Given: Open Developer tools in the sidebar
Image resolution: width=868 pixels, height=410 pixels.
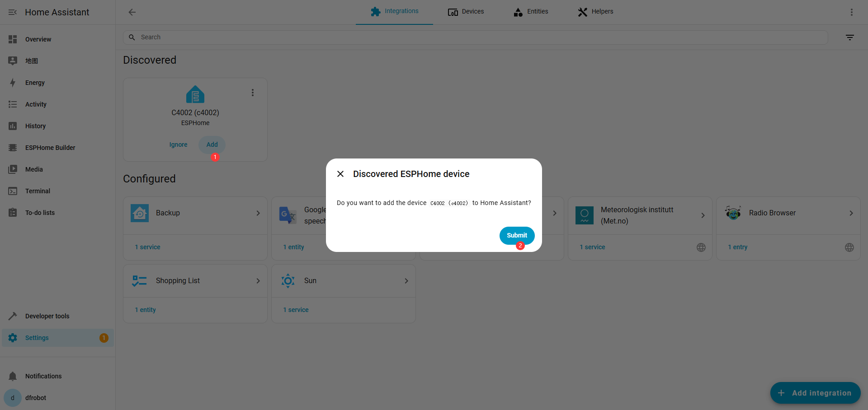Looking at the screenshot, I should (x=47, y=316).
